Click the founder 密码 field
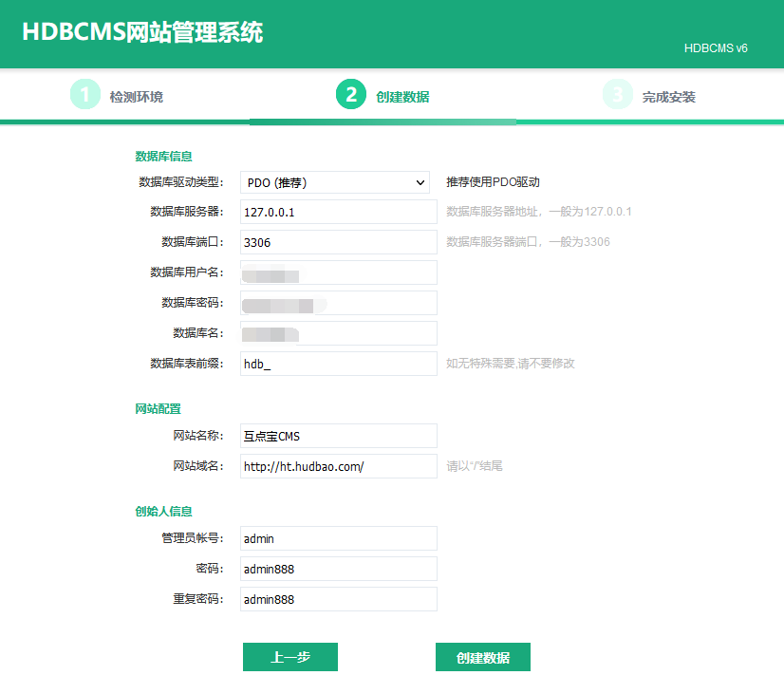 click(x=338, y=569)
